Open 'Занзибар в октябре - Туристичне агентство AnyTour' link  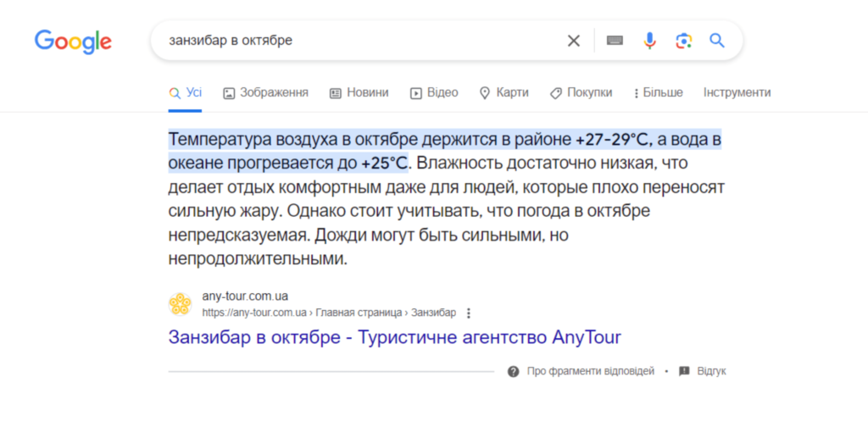(395, 337)
